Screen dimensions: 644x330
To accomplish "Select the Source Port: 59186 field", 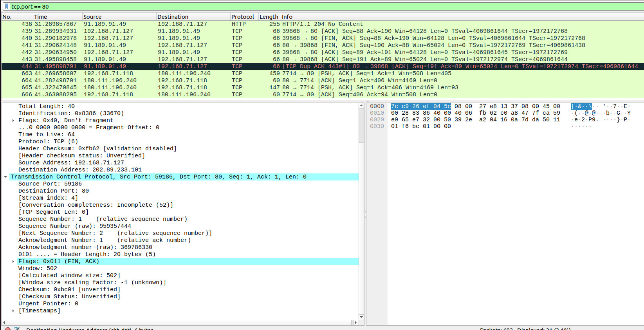I will point(50,184).
